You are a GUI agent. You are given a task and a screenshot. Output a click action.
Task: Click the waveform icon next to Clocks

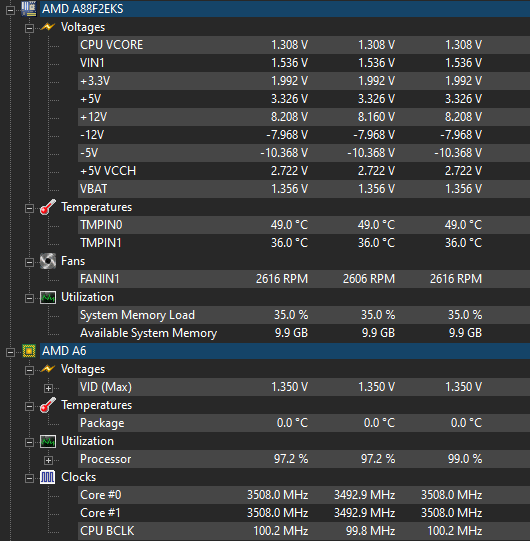pos(48,477)
